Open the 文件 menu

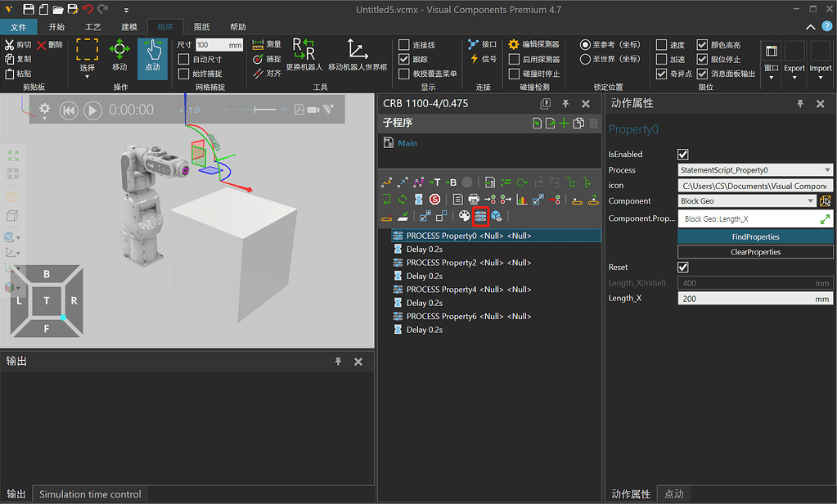(18, 26)
